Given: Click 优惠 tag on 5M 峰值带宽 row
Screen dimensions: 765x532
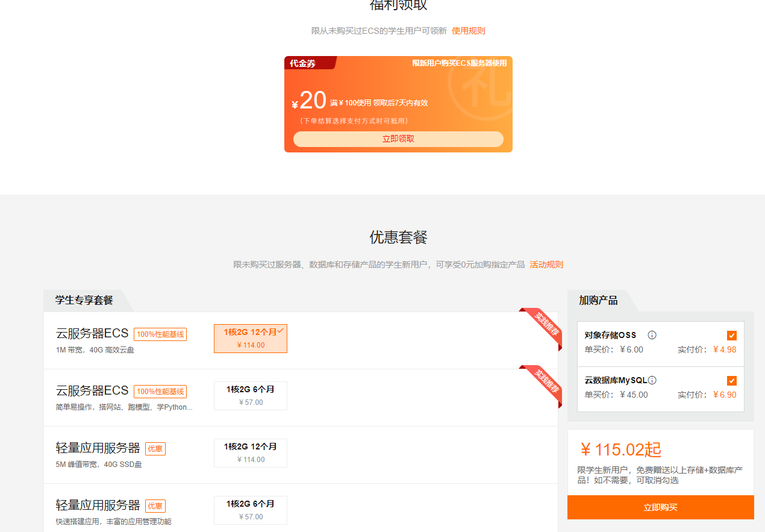Looking at the screenshot, I should (155, 449).
